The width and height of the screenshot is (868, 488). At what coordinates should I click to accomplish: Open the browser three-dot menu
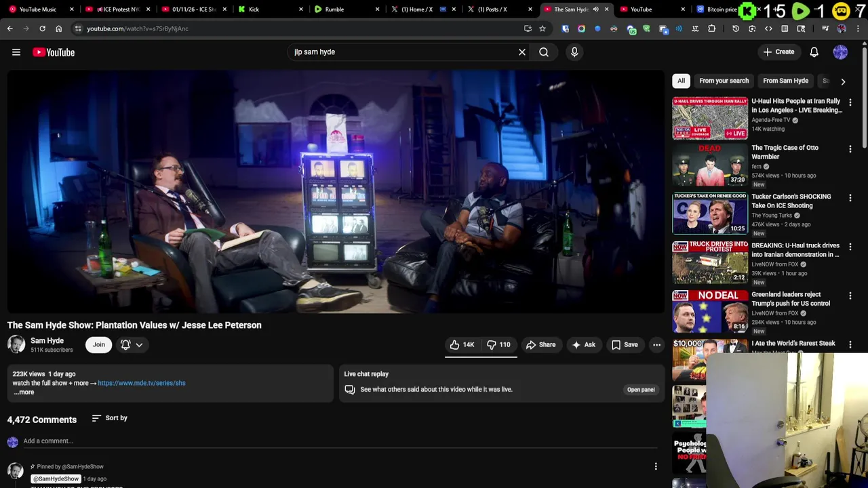point(859,28)
